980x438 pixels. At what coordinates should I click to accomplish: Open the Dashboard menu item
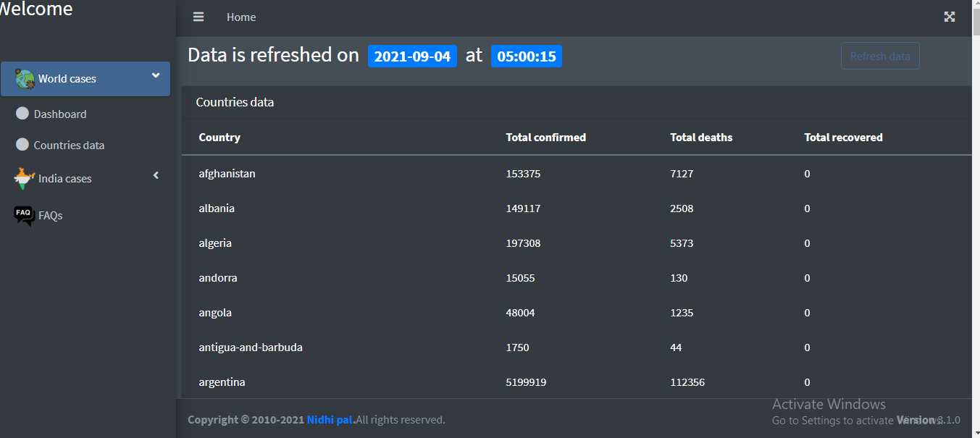(60, 114)
